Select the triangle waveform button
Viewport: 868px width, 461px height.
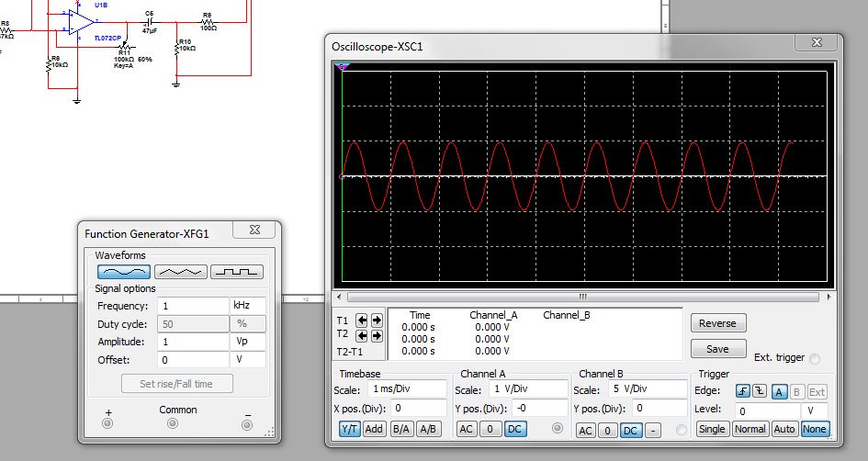point(181,272)
